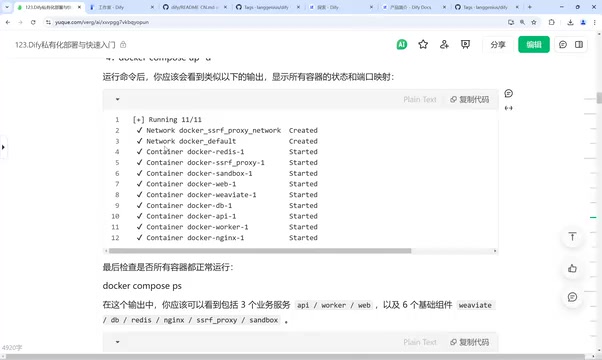Add a comment on the code block
Viewport: 602px width, 360px height.
click(509, 93)
